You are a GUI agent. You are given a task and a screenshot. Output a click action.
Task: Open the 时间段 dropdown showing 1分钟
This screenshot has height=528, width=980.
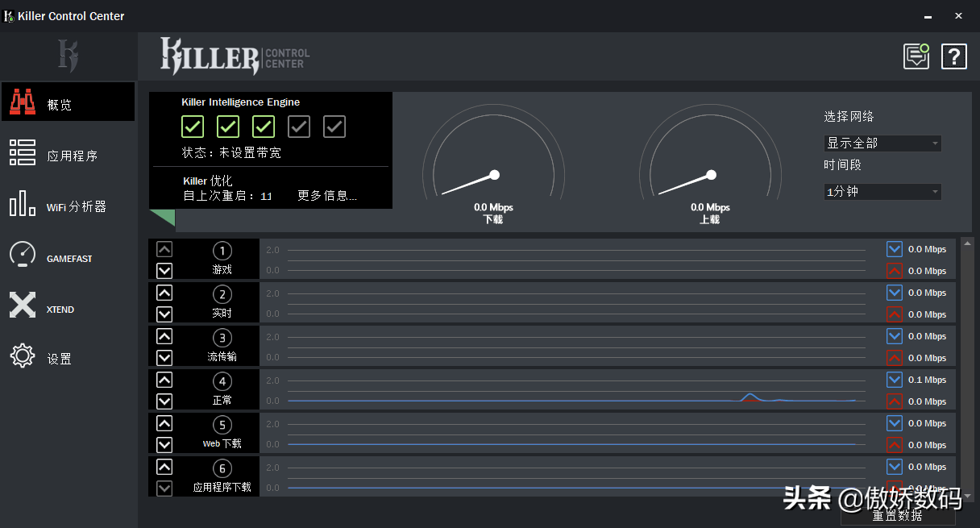882,192
